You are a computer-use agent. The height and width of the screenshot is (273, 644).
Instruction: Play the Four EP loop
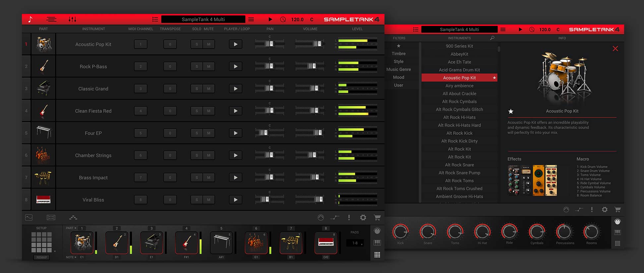pos(235,133)
